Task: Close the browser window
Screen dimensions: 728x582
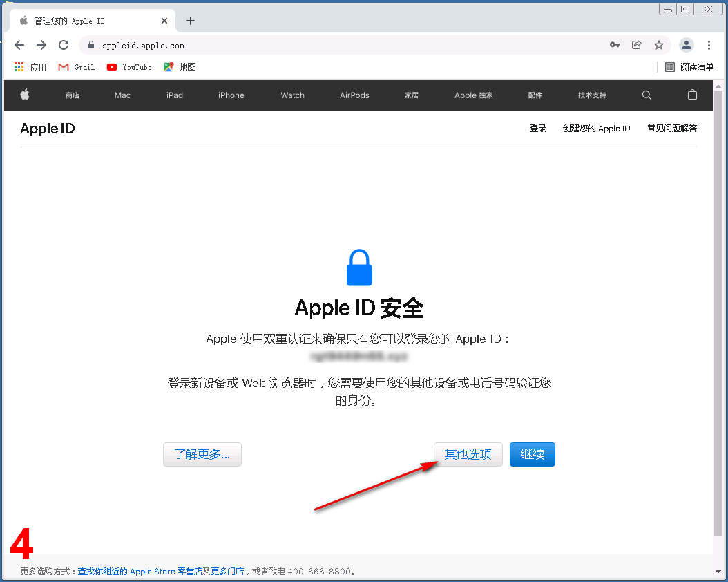Action: tap(708, 9)
